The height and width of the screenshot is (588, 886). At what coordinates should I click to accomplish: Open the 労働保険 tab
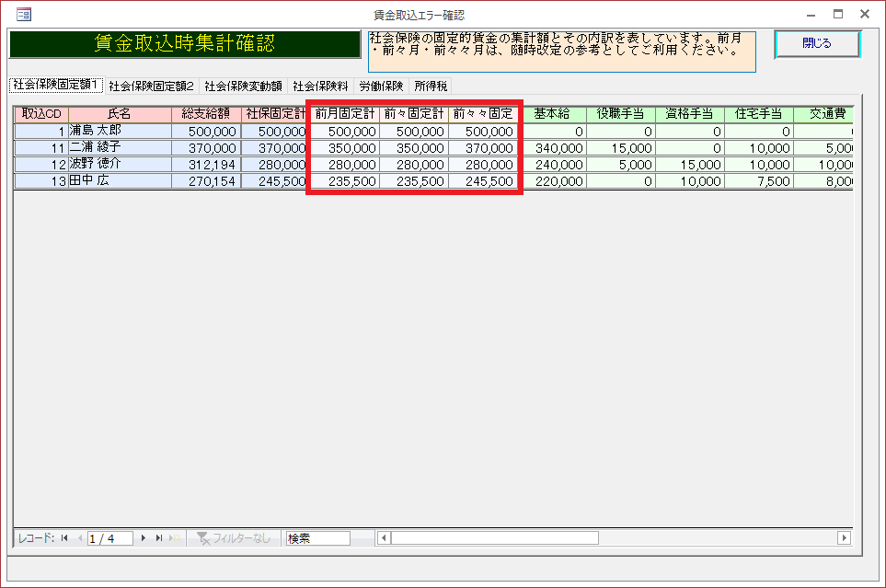(381, 86)
